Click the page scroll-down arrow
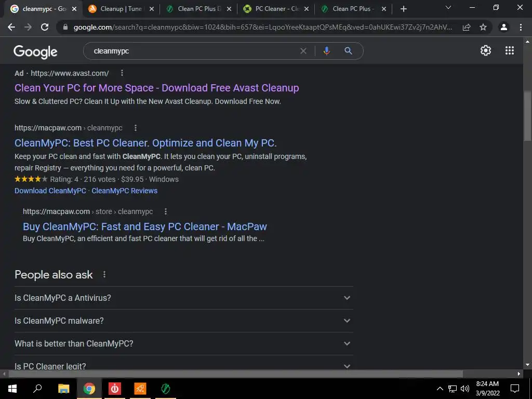The width and height of the screenshot is (532, 399). 527,365
